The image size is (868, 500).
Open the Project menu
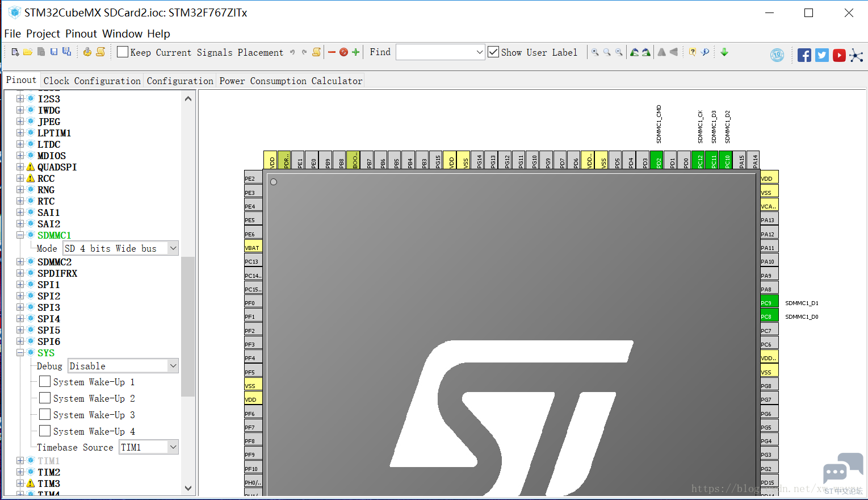43,34
